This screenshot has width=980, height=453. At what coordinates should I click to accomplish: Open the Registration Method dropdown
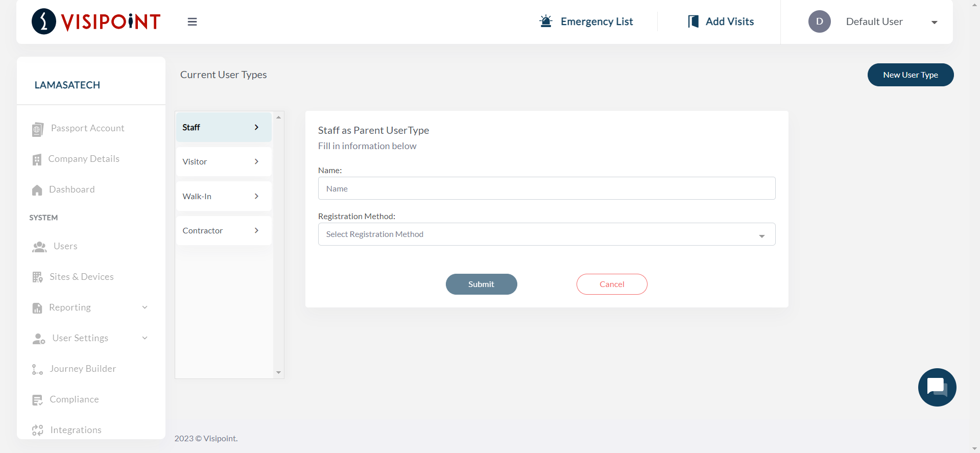pos(546,234)
